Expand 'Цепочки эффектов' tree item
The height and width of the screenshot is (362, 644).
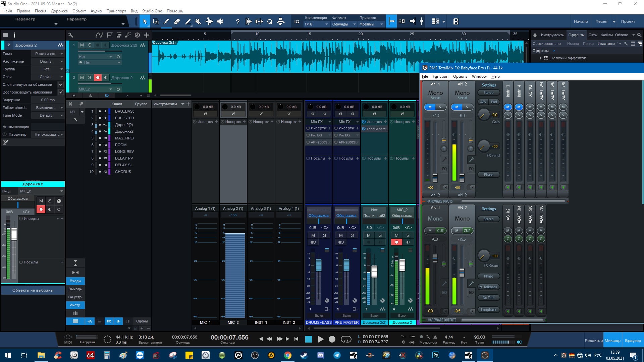click(x=541, y=58)
